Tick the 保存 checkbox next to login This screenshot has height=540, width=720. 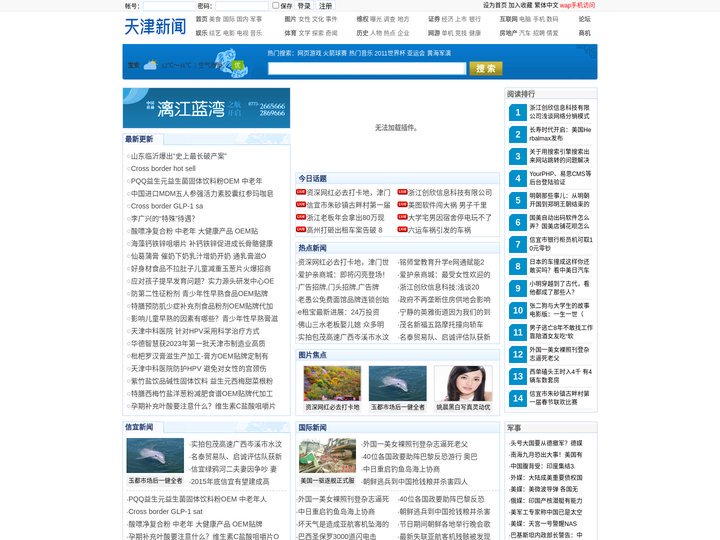click(x=276, y=6)
